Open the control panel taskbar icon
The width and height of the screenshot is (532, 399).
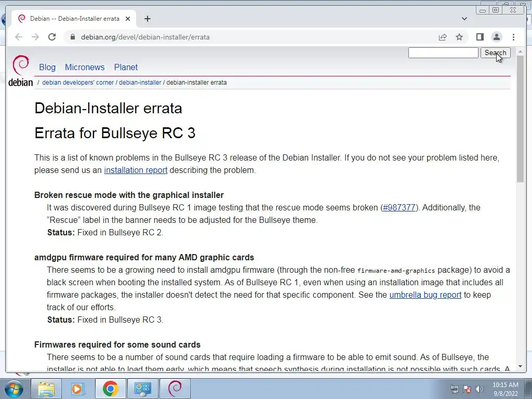[x=142, y=389]
